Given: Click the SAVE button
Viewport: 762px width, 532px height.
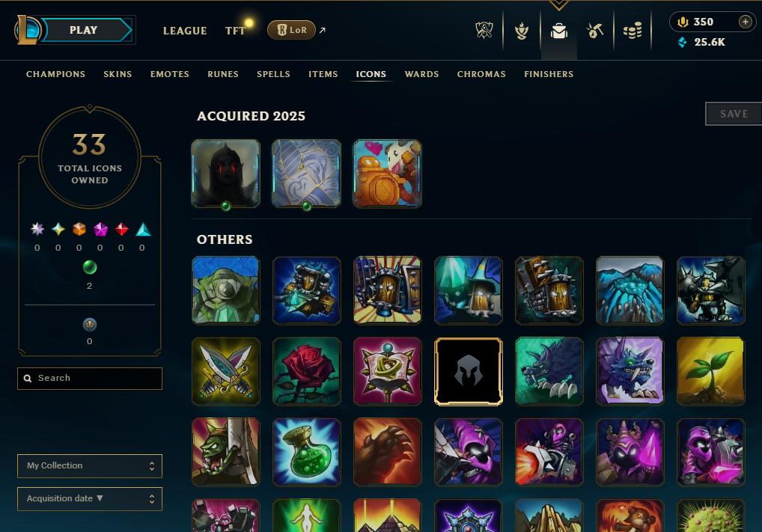Looking at the screenshot, I should pyautogui.click(x=734, y=114).
